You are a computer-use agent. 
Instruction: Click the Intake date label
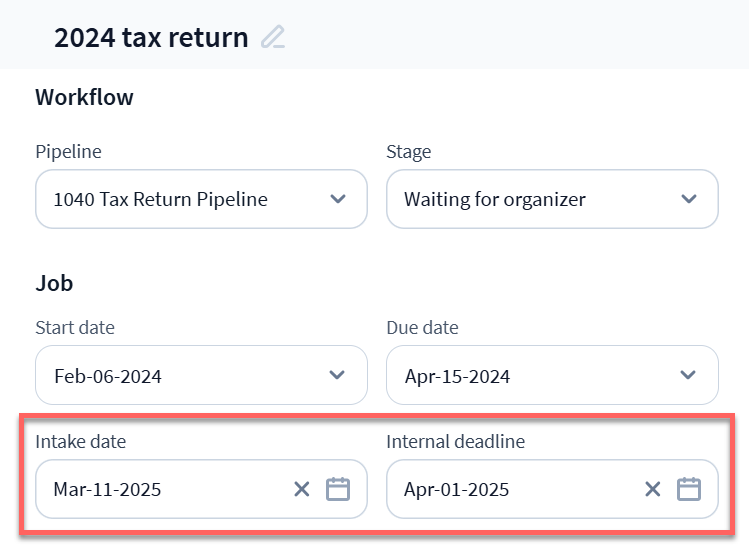point(80,441)
